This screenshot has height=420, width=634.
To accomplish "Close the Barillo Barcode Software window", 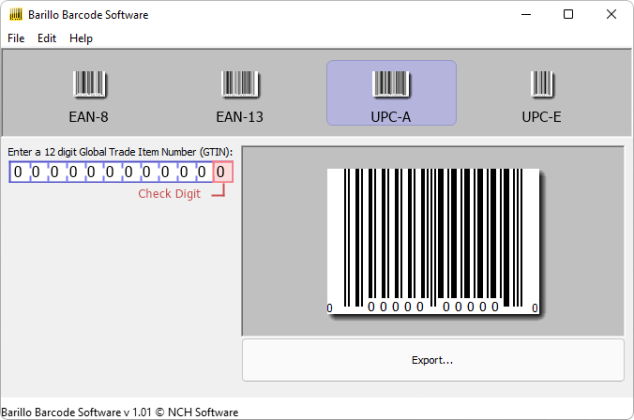I will coord(611,15).
